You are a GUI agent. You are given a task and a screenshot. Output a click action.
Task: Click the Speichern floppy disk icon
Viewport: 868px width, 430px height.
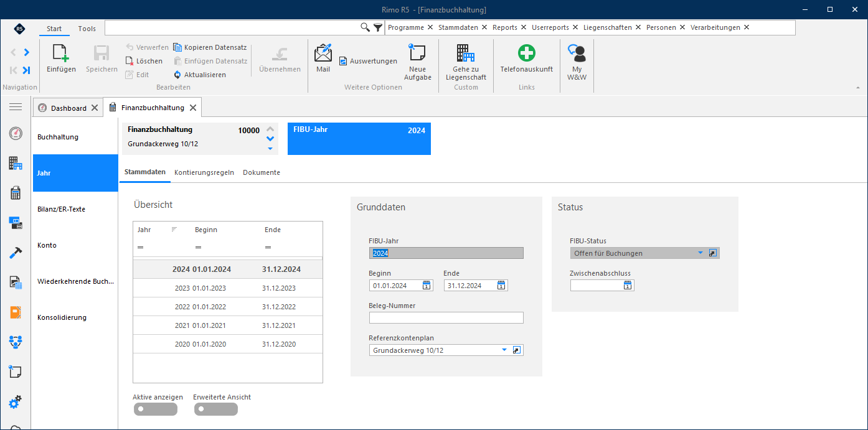[x=101, y=53]
